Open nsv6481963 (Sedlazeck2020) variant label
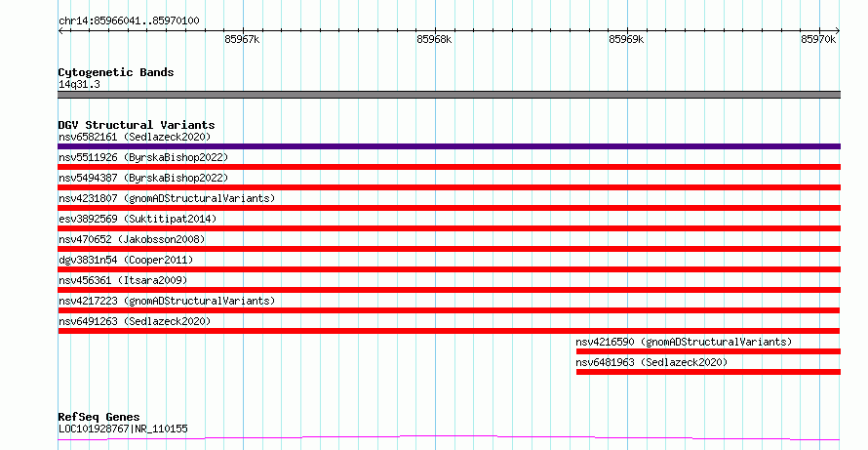Image resolution: width=868 pixels, height=450 pixels. [651, 362]
